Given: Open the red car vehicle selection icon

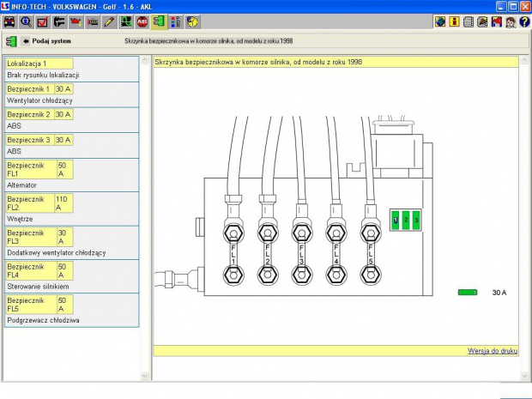Looking at the screenshot, I should (x=9, y=22).
